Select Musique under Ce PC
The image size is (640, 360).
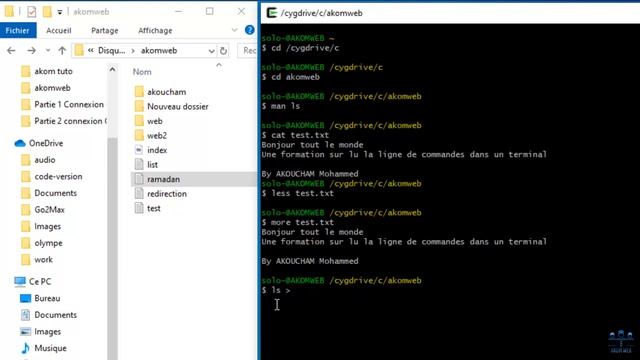coord(50,348)
